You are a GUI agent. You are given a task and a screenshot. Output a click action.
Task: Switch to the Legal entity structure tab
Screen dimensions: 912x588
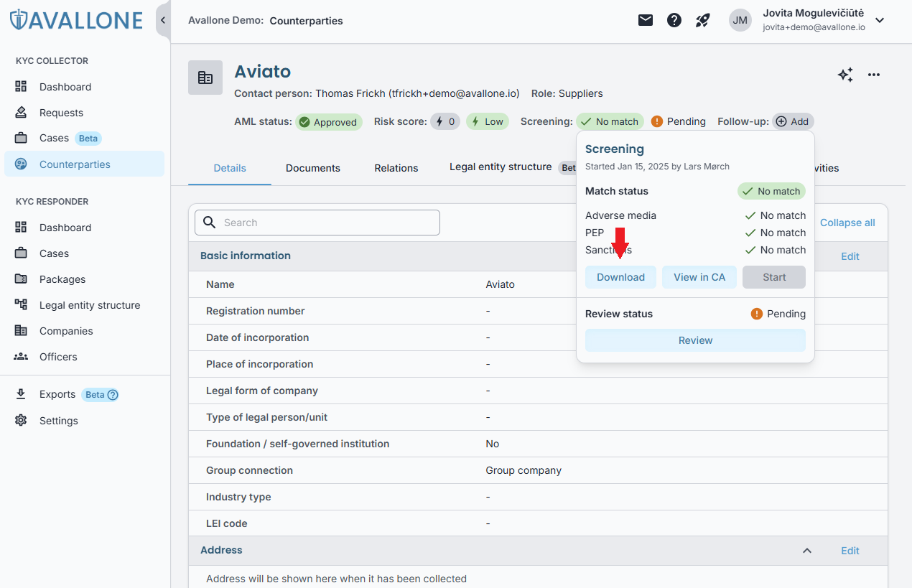tap(501, 167)
